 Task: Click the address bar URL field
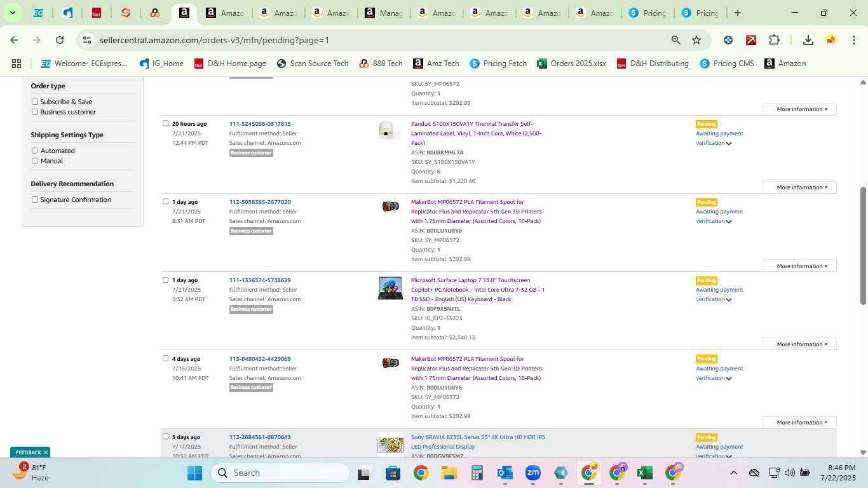381,40
